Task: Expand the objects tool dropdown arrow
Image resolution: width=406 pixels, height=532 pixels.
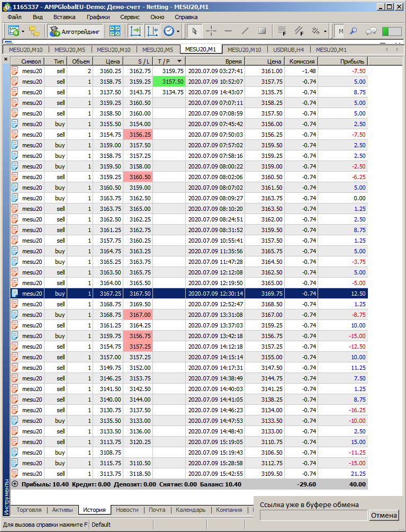Action: coord(325,32)
